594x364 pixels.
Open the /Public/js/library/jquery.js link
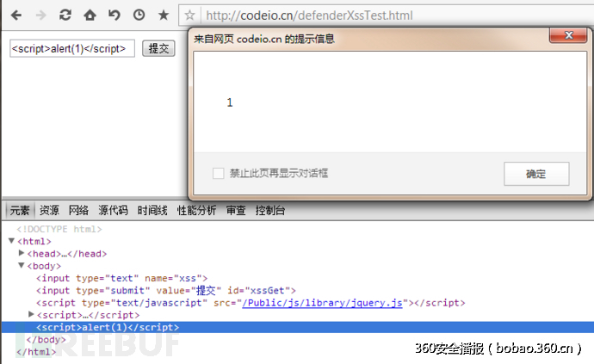(x=322, y=303)
